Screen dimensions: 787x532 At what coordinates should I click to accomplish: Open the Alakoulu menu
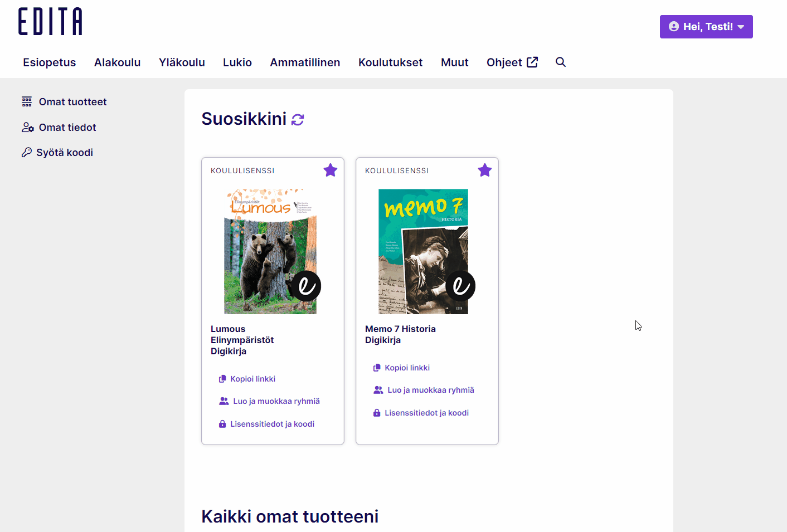pos(118,62)
